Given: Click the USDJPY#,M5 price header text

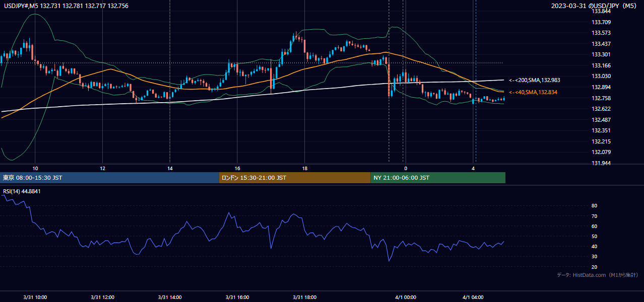Looking at the screenshot, I should click(66, 6).
